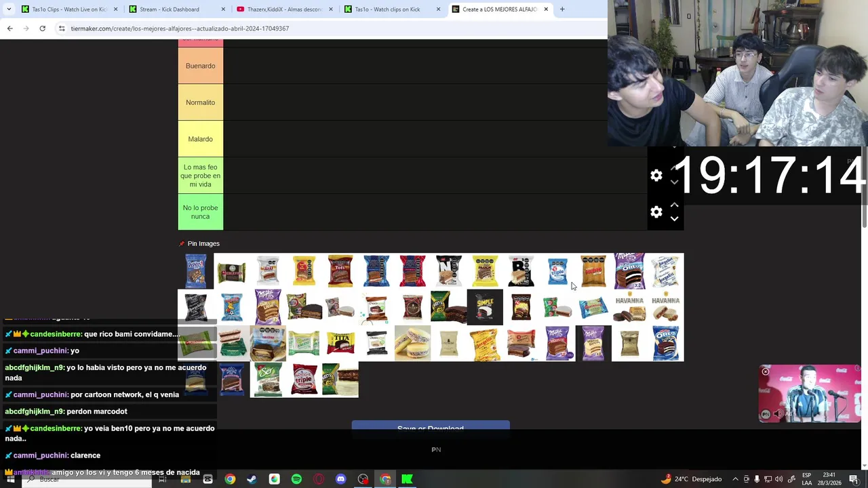This screenshot has width=868, height=488.
Task: Move 'Lo mas feo' tier down
Action: point(674,182)
